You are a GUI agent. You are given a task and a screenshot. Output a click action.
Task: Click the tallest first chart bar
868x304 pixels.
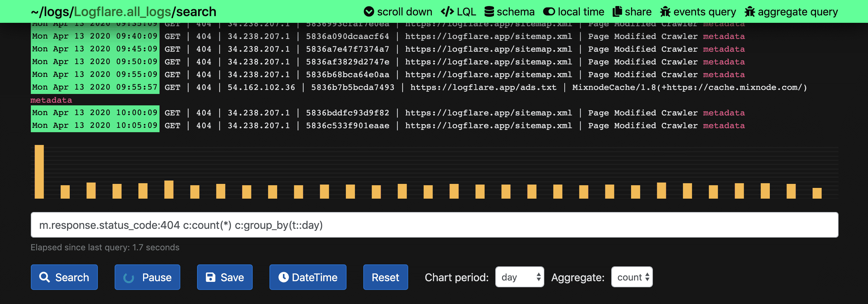(x=40, y=172)
